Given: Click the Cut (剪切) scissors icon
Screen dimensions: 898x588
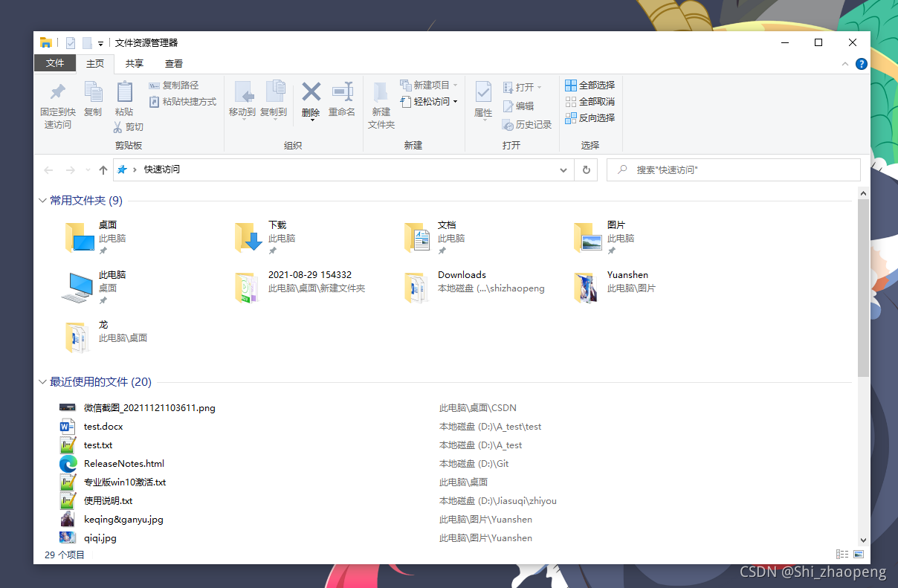Looking at the screenshot, I should click(x=118, y=127).
